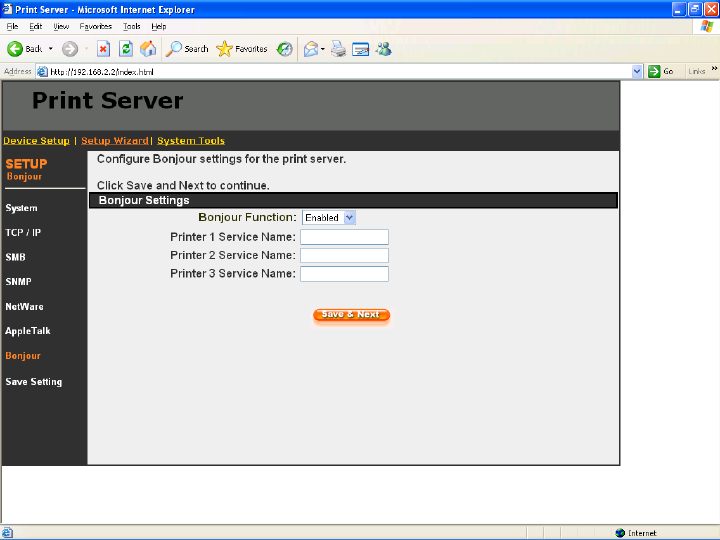The width and height of the screenshot is (720, 540).
Task: Click the Printer 2 Service Name field
Action: pyautogui.click(x=344, y=255)
